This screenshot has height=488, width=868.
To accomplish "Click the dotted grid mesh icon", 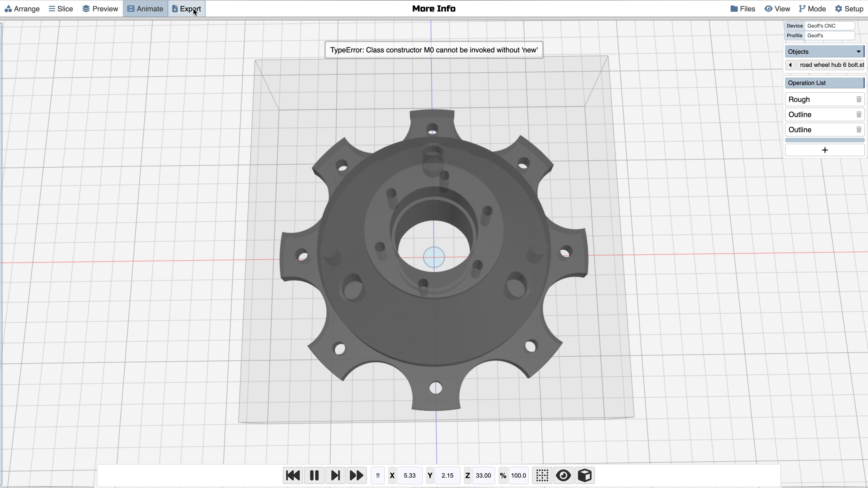I will (542, 475).
